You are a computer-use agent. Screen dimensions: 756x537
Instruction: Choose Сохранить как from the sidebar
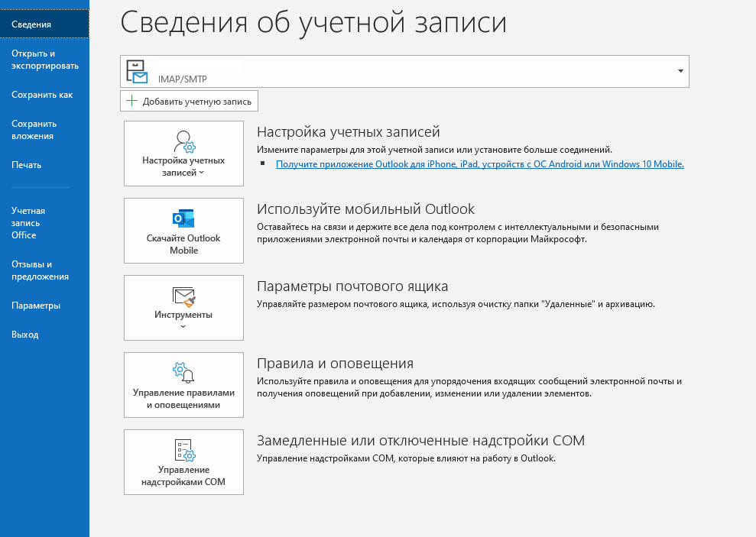(x=42, y=95)
